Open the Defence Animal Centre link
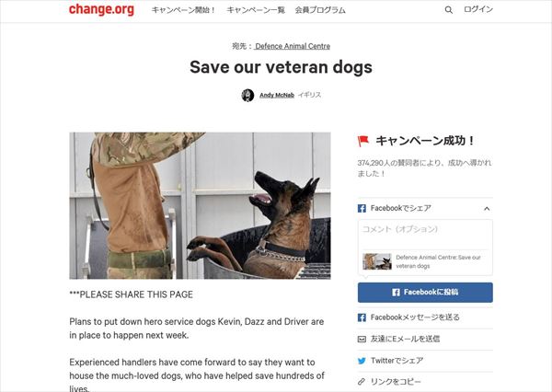This screenshot has width=552, height=392. click(x=293, y=46)
